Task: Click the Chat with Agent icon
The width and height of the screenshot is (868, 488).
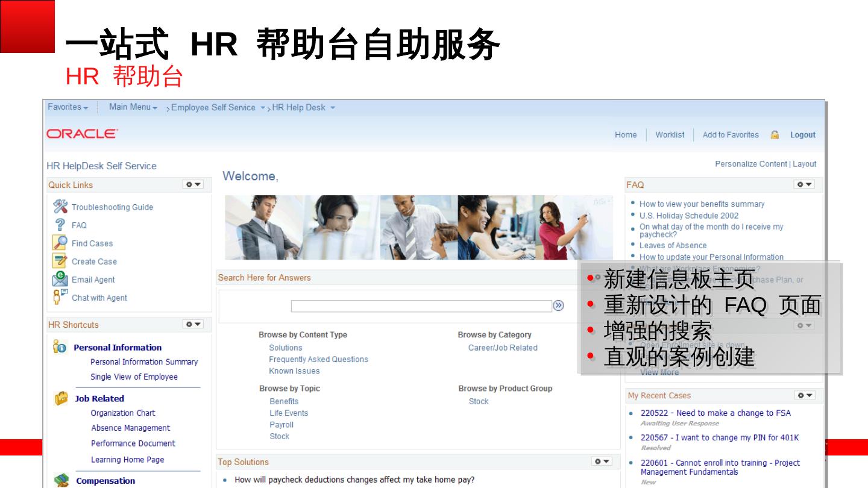Action: pyautogui.click(x=60, y=297)
